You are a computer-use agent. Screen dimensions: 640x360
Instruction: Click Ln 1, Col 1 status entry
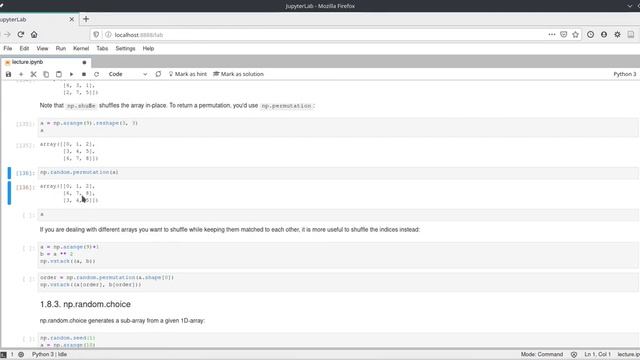598,355
